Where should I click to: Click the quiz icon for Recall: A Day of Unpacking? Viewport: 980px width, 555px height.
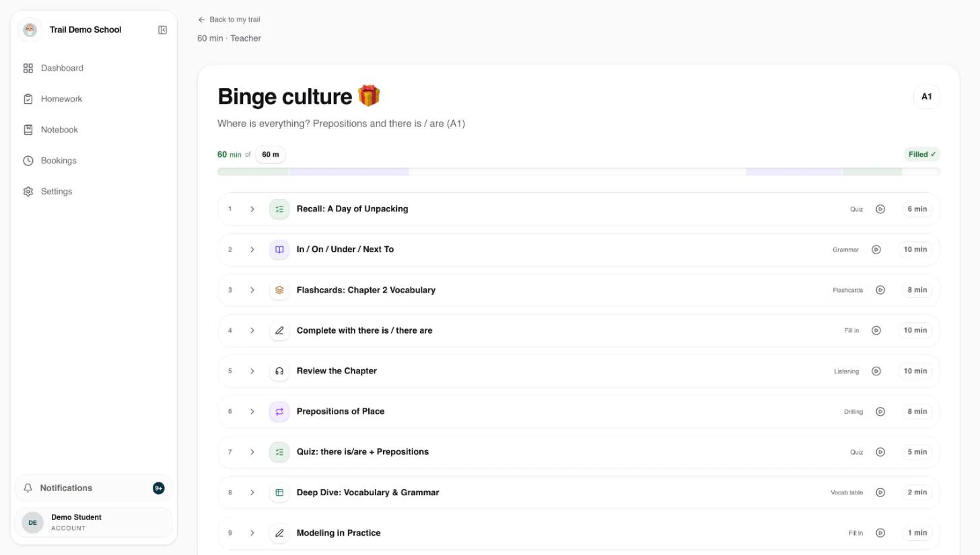279,209
